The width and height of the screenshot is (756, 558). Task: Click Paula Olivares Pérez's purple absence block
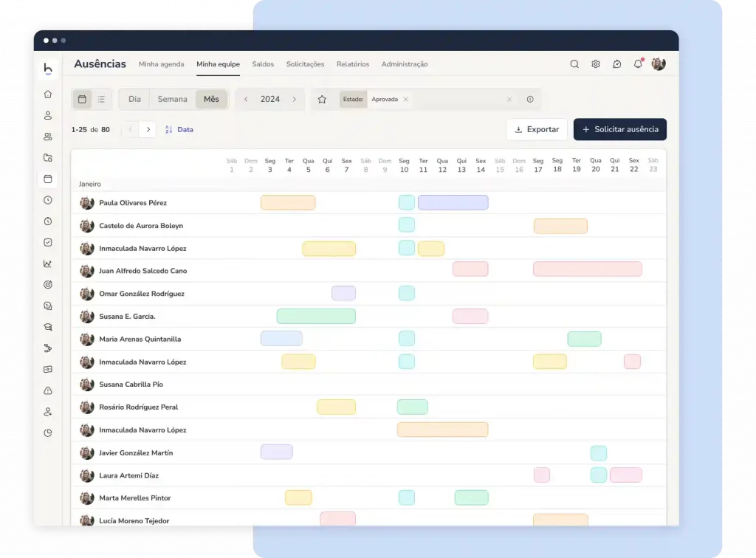[453, 202]
